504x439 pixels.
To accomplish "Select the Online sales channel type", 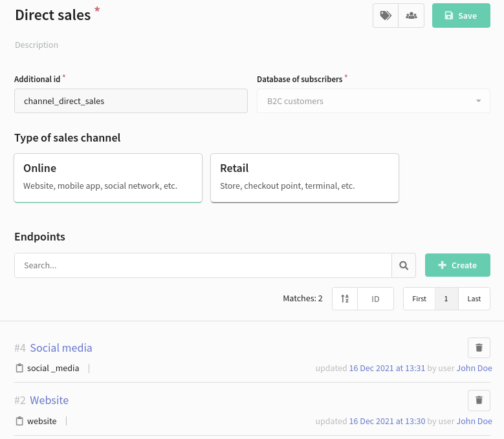I will 108,178.
